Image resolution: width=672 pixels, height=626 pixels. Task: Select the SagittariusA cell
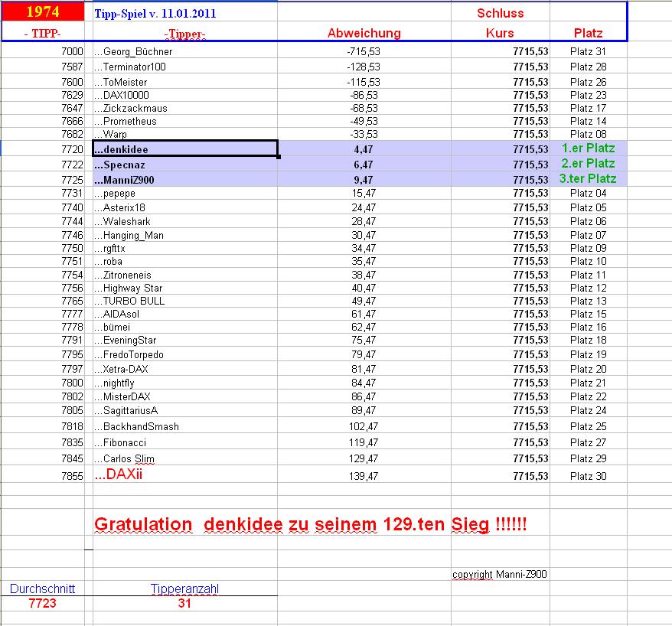click(185, 410)
